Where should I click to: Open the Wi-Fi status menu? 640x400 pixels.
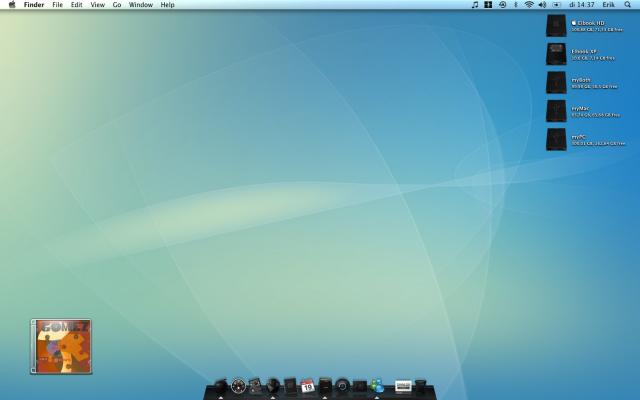[x=529, y=4]
